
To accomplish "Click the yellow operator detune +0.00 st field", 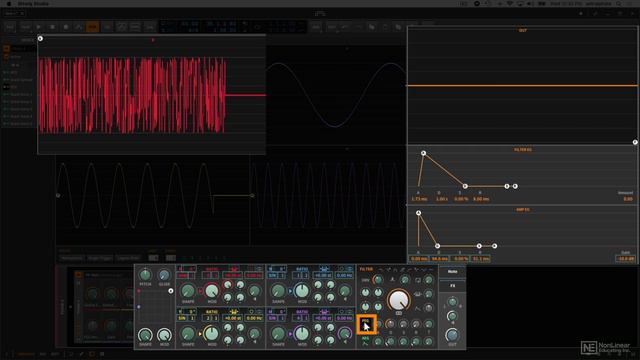I will point(233,318).
